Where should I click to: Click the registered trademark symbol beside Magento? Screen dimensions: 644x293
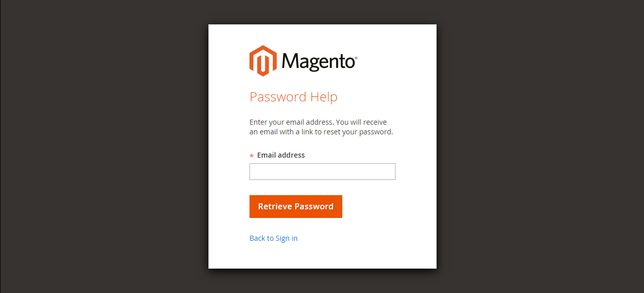(x=356, y=58)
